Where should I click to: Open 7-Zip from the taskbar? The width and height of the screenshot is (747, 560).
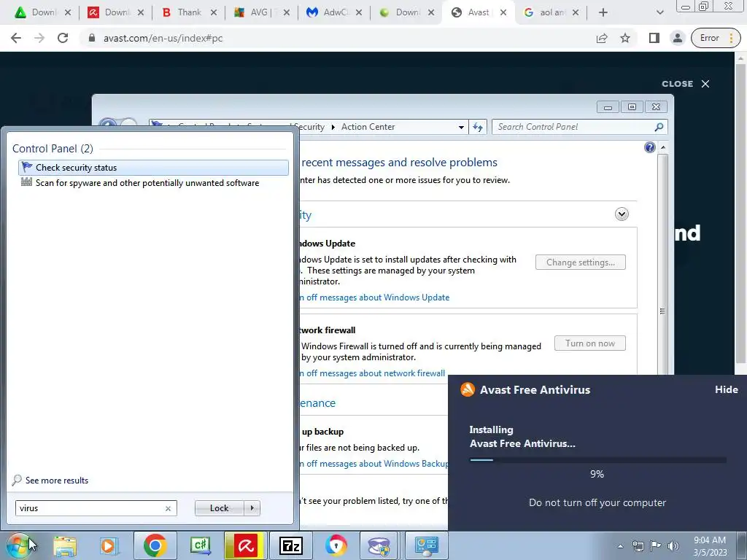[290, 545]
